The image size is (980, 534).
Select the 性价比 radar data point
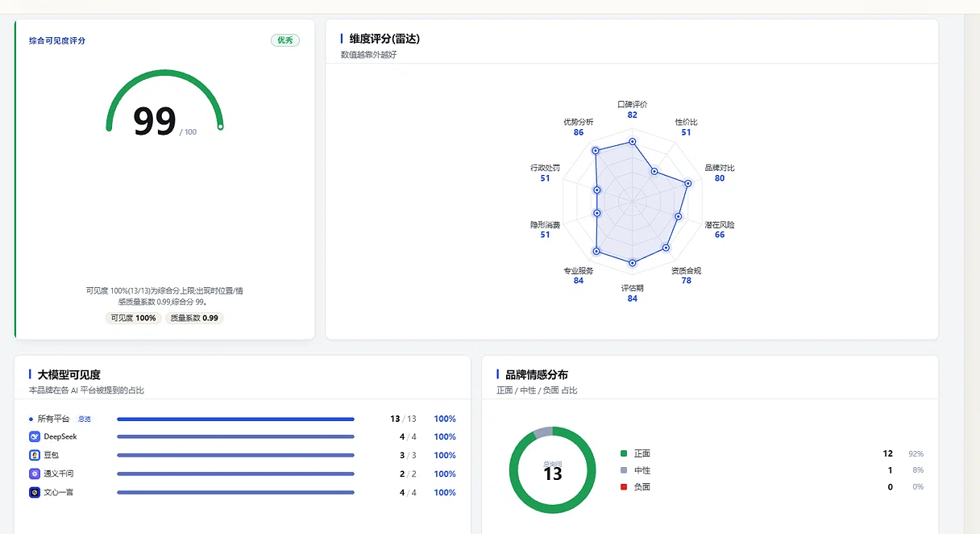(654, 171)
